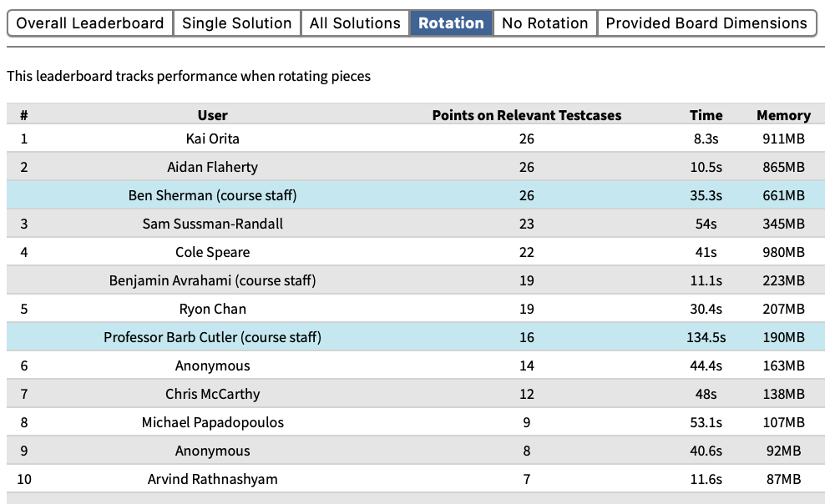Click Sam Sussman-Randall's name
Screen dimensions: 835x504
[x=212, y=224]
